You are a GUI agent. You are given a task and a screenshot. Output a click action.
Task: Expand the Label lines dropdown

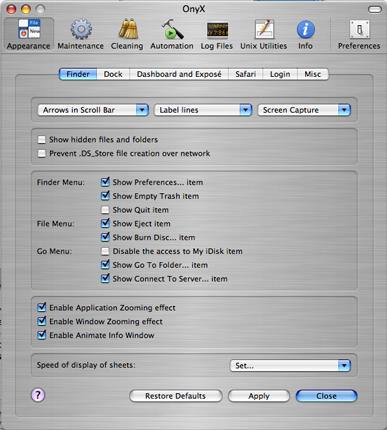(203, 110)
